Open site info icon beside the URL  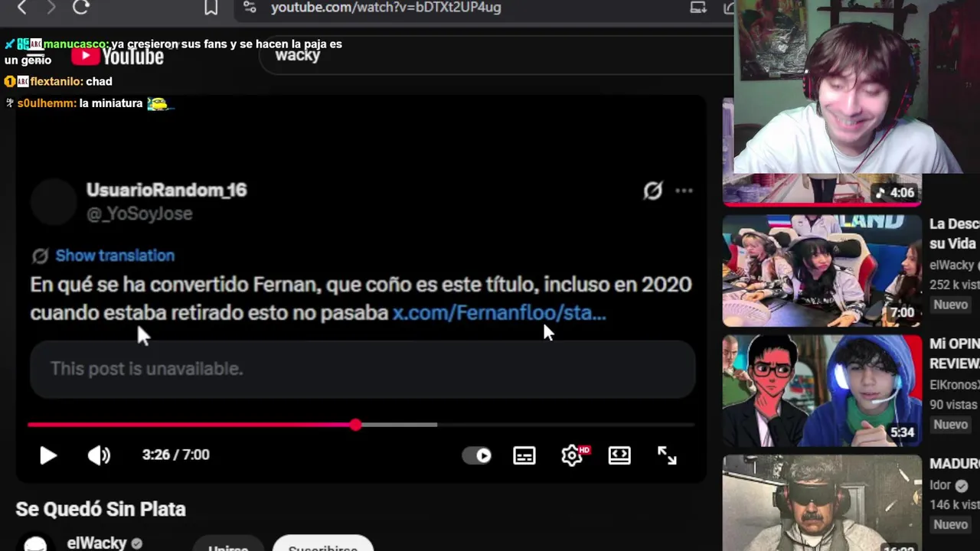pyautogui.click(x=250, y=7)
